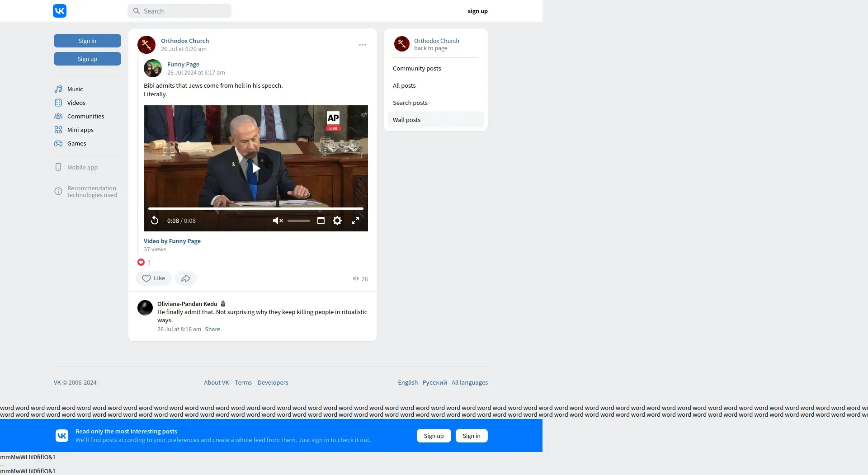Unmute the video with speaker icon
868x475 pixels.
[278, 221]
